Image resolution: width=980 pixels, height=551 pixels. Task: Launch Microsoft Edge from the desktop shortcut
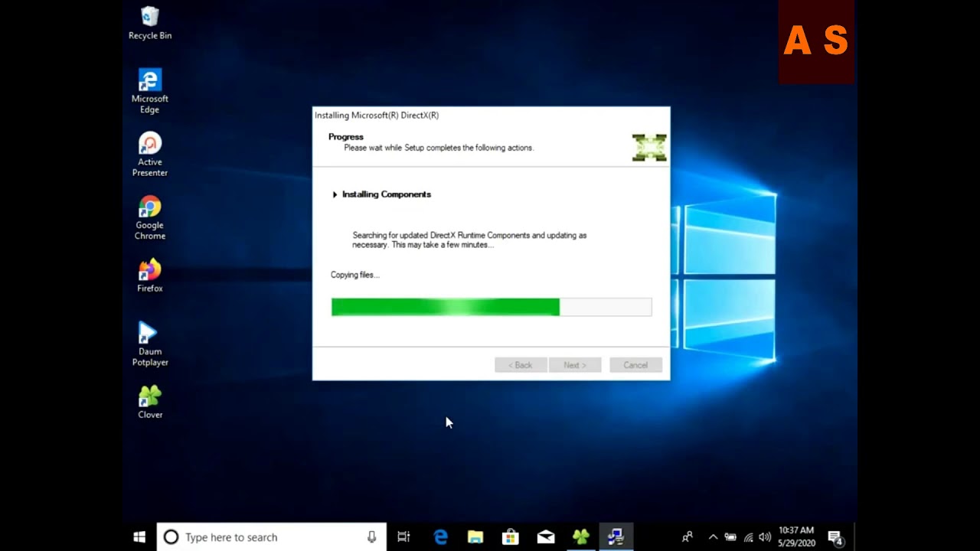150,91
